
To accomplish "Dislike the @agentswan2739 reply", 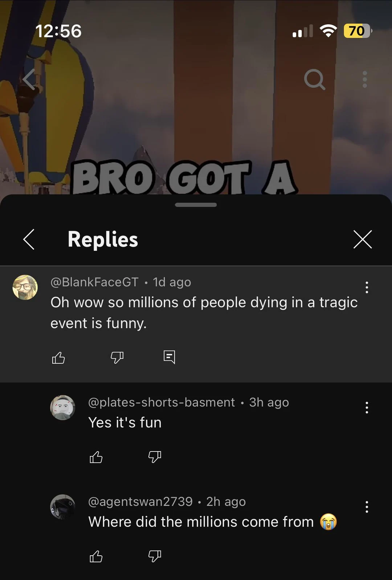I will click(x=155, y=556).
